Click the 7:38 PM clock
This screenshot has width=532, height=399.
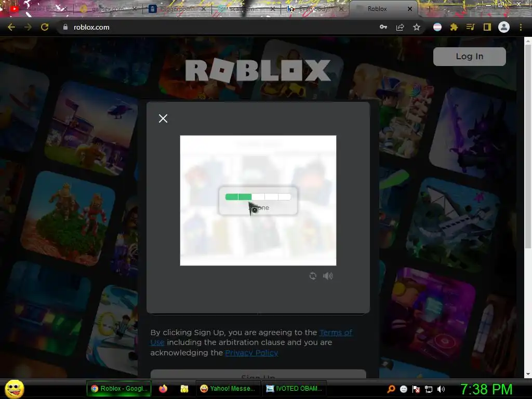(486, 389)
